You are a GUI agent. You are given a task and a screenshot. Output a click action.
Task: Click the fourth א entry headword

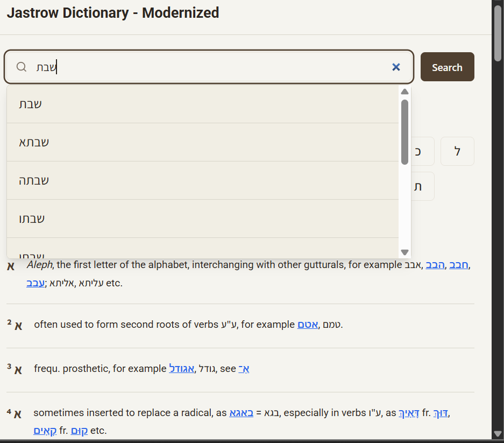tap(18, 414)
